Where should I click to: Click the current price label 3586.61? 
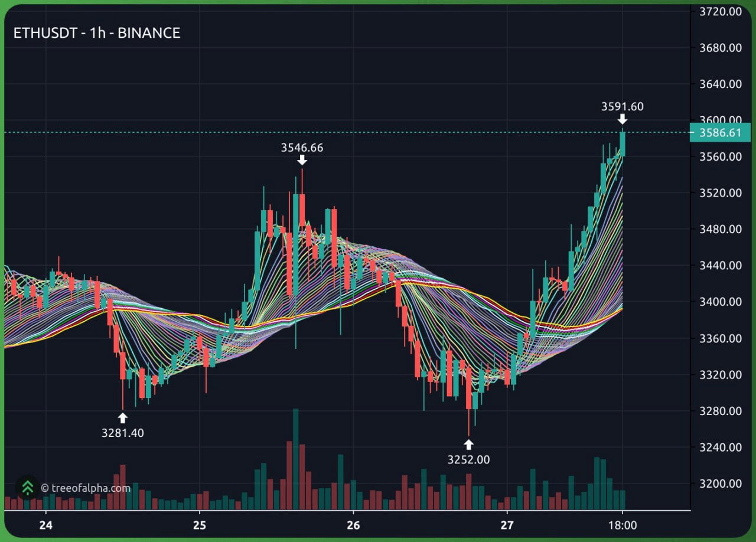pos(720,133)
